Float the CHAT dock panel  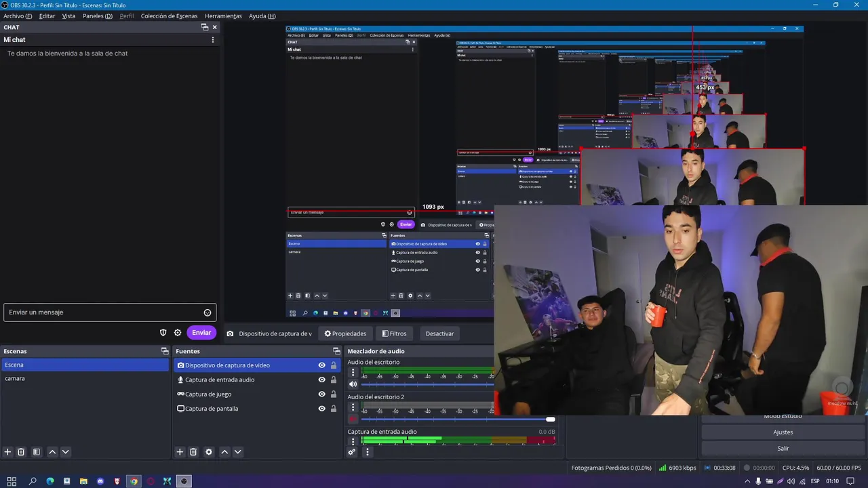click(x=205, y=27)
